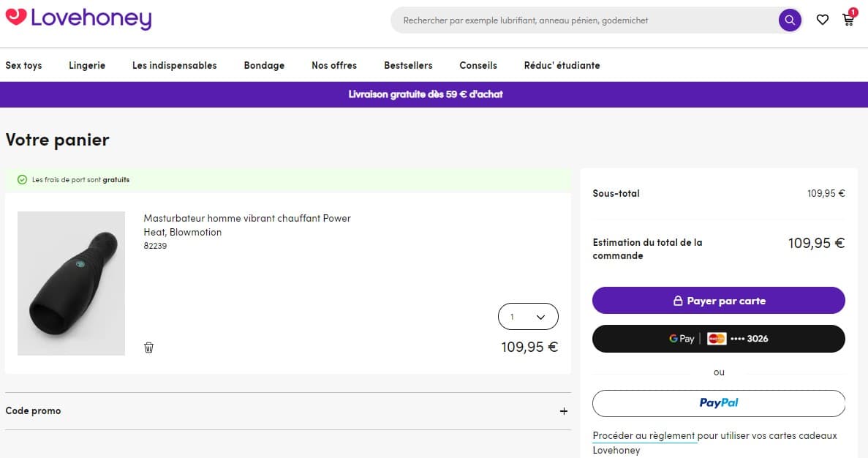Open the Lingerie category
Viewport: 868px width, 458px height.
(x=87, y=65)
